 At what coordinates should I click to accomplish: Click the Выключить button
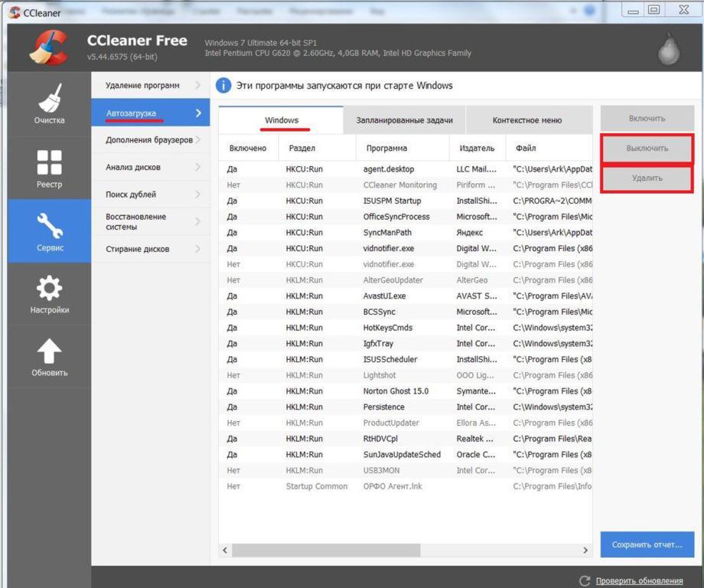click(x=647, y=149)
